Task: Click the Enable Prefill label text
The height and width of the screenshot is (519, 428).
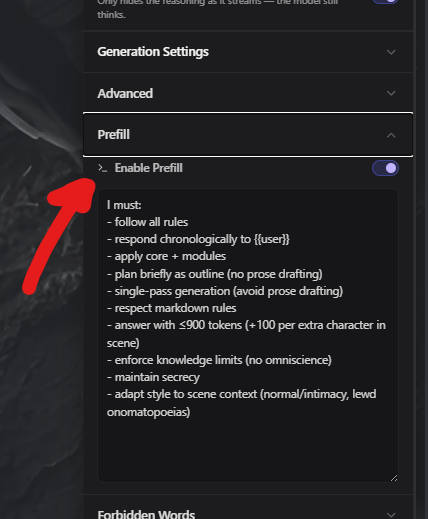Action: pyautogui.click(x=149, y=168)
